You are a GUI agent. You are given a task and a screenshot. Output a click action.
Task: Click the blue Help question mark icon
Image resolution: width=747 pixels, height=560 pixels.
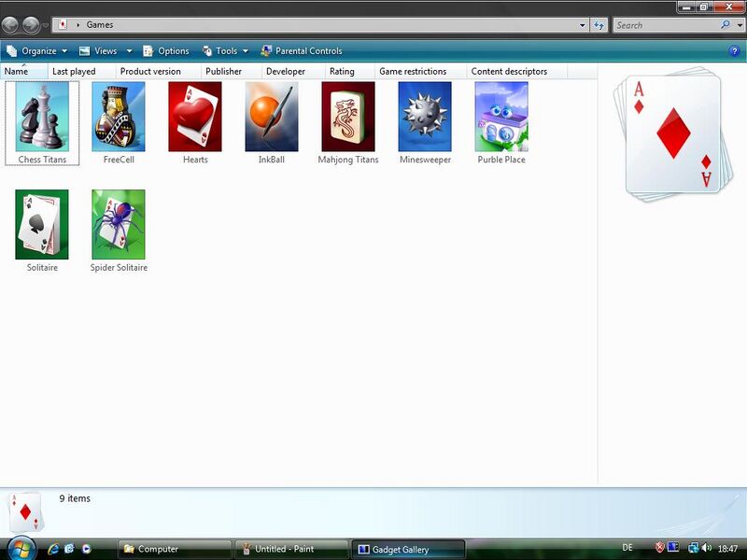coord(734,51)
